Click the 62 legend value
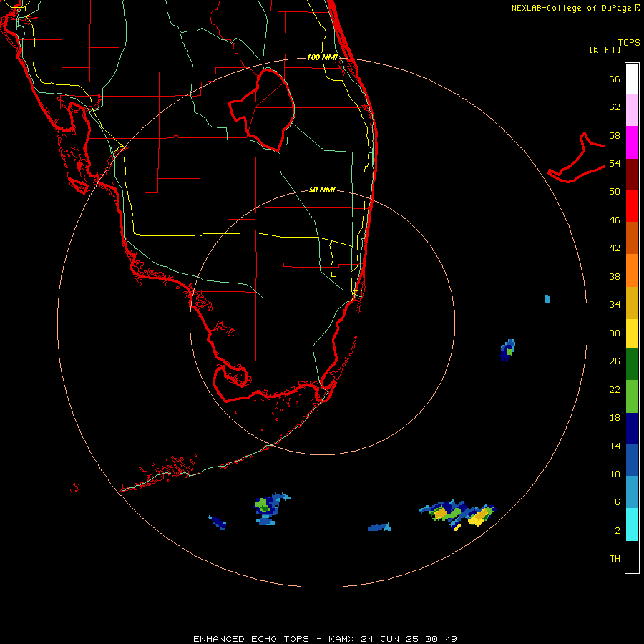Screen dimensions: 644x644 [615, 107]
